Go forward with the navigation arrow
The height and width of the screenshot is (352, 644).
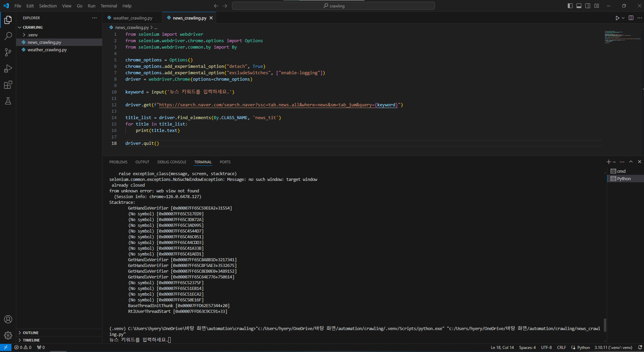[x=225, y=6]
